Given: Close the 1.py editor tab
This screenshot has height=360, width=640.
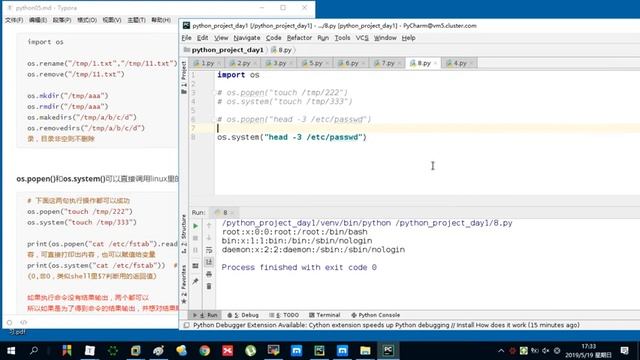Looking at the screenshot, I should [x=219, y=63].
